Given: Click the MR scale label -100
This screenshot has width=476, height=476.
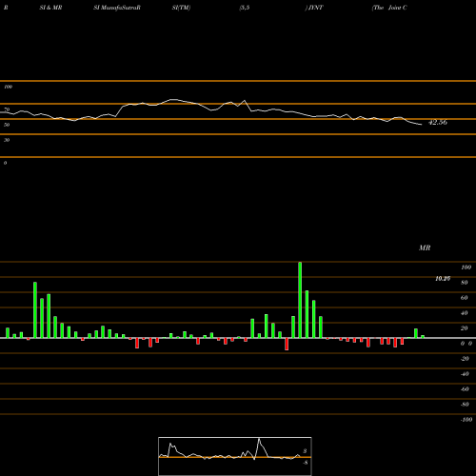Looking at the screenshot, I should click(466, 420).
